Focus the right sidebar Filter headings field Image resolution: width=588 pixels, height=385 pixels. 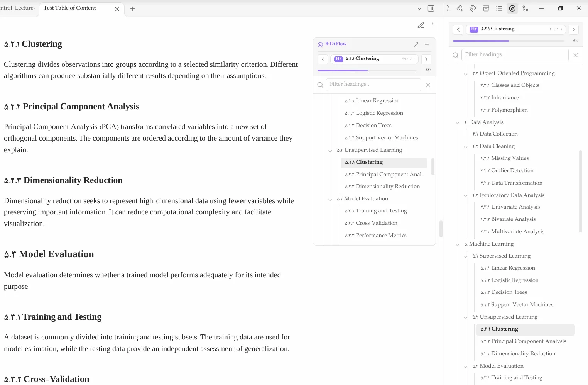click(515, 55)
